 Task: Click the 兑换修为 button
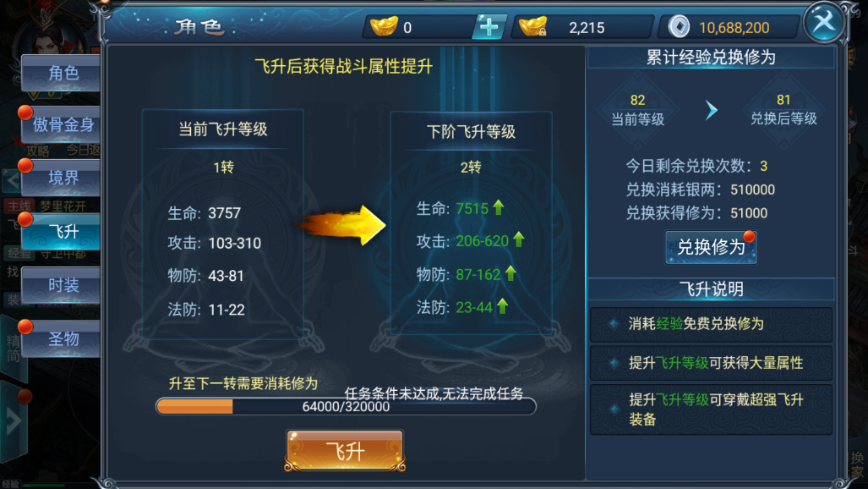(x=711, y=247)
